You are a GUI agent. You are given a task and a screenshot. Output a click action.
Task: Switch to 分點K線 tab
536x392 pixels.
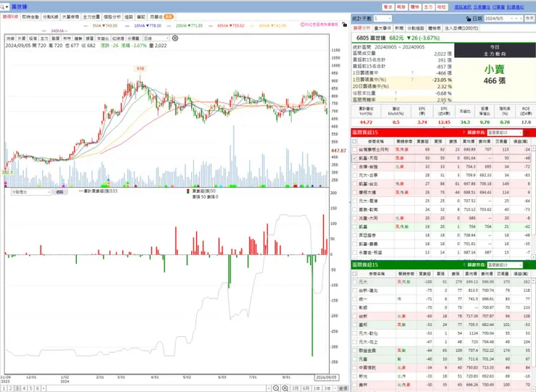(51, 17)
